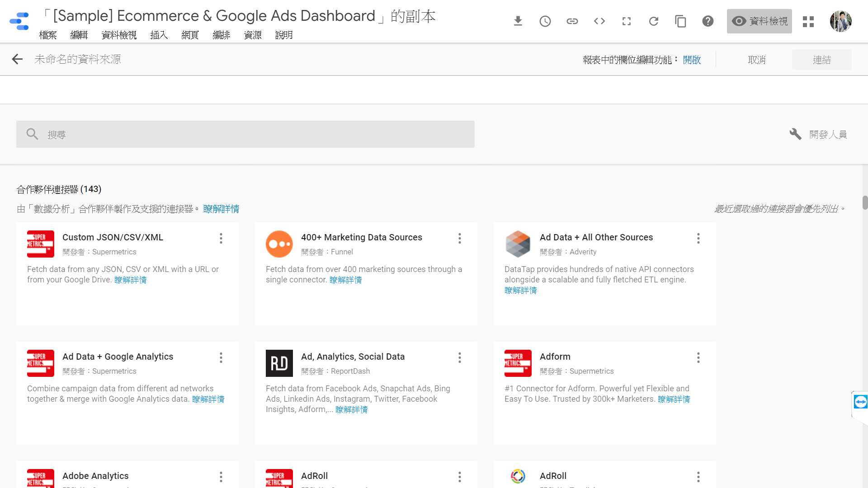The width and height of the screenshot is (868, 488).
Task: Click the Supermetrics logo on Adobe Analytics card
Action: click(41, 479)
